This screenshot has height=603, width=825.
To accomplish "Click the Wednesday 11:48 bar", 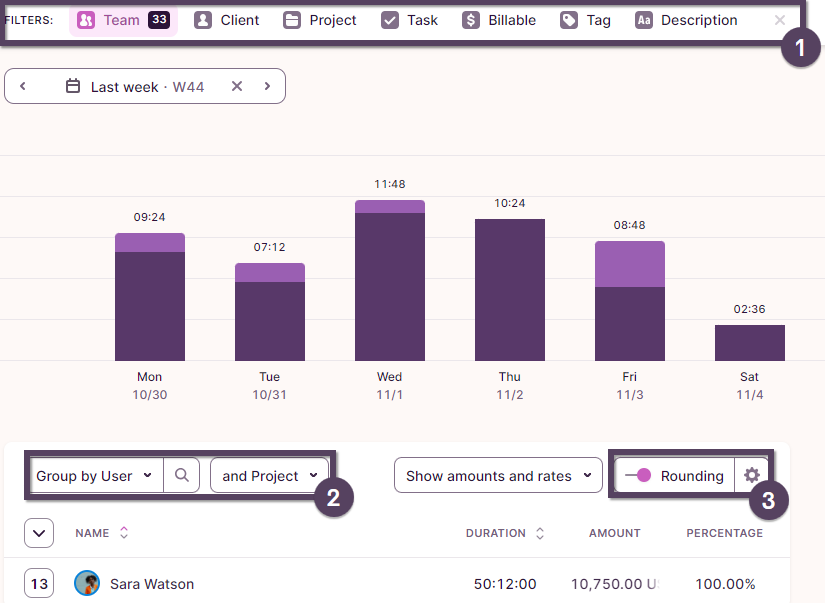I will click(390, 280).
